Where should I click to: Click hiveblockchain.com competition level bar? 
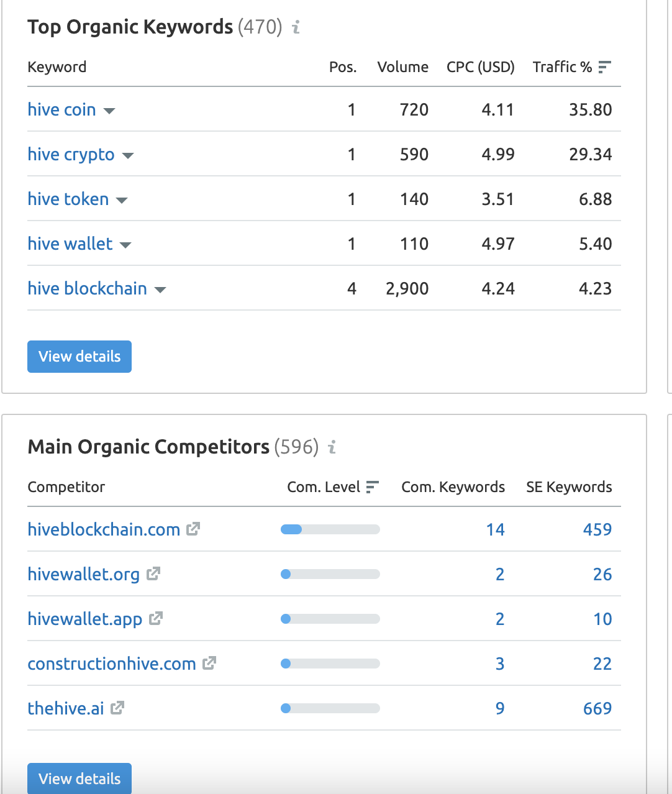pos(330,529)
